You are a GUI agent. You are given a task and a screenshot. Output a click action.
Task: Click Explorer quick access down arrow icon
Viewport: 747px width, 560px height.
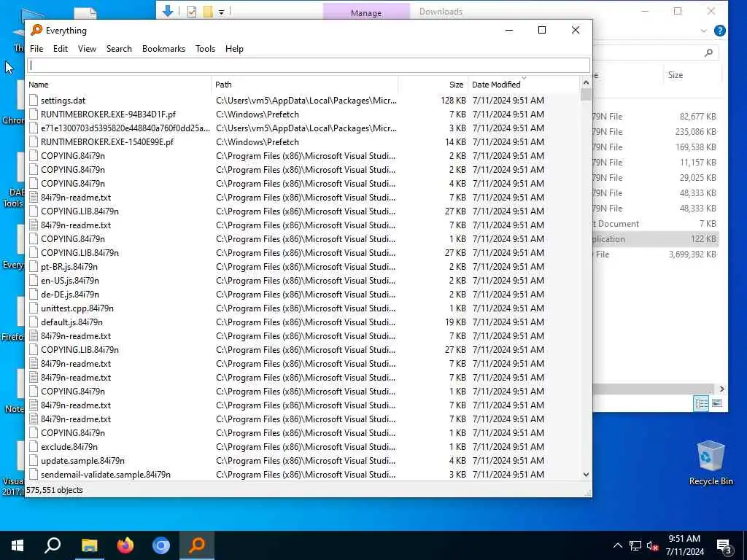point(167,11)
